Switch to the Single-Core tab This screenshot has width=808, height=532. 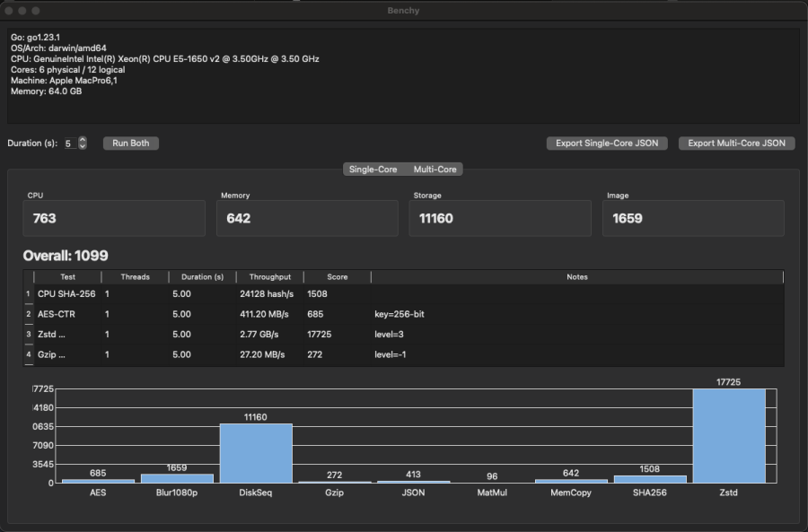[373, 169]
